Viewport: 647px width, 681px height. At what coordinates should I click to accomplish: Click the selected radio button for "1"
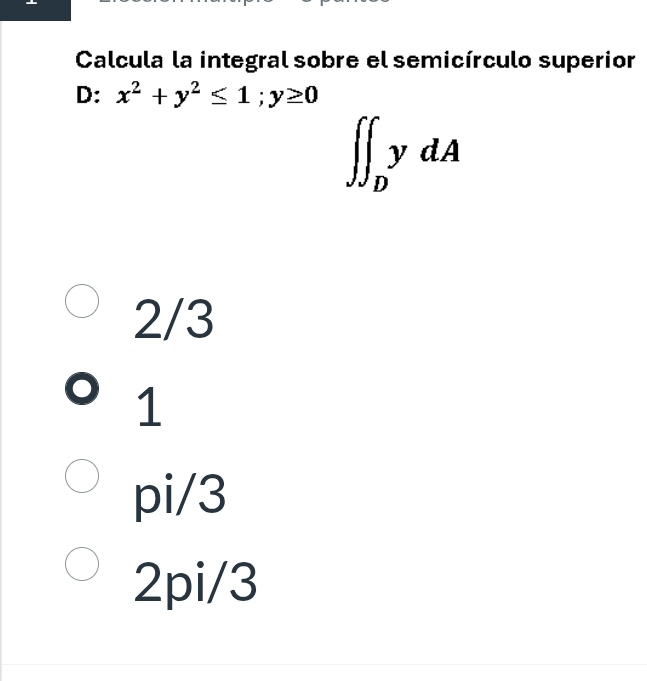82,389
